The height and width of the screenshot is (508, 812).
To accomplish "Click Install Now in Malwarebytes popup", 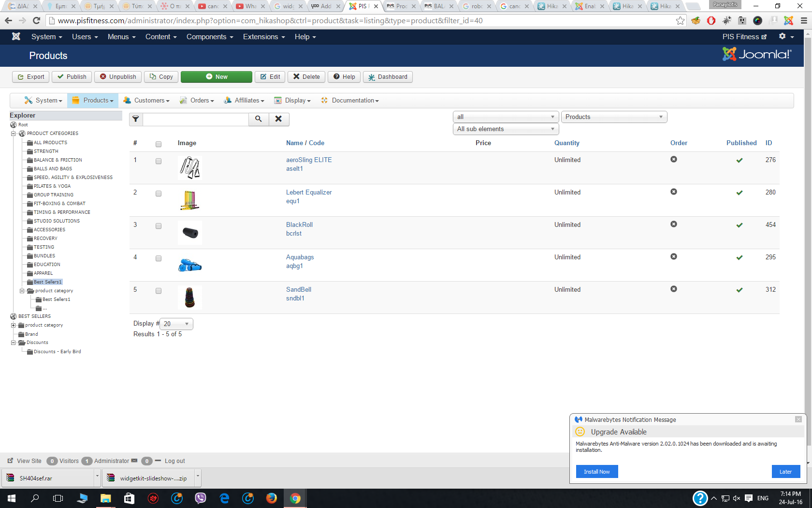I will 597,472.
